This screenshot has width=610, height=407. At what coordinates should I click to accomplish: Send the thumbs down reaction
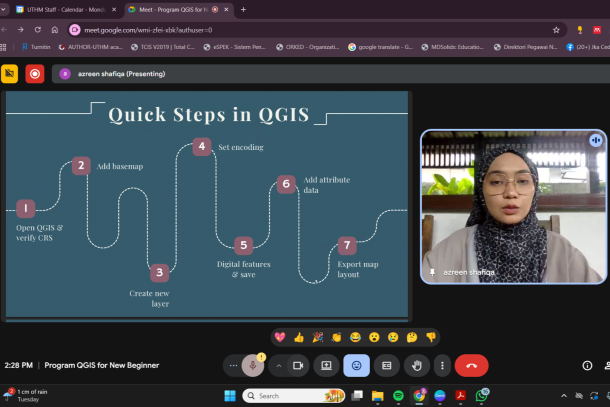coord(431,337)
